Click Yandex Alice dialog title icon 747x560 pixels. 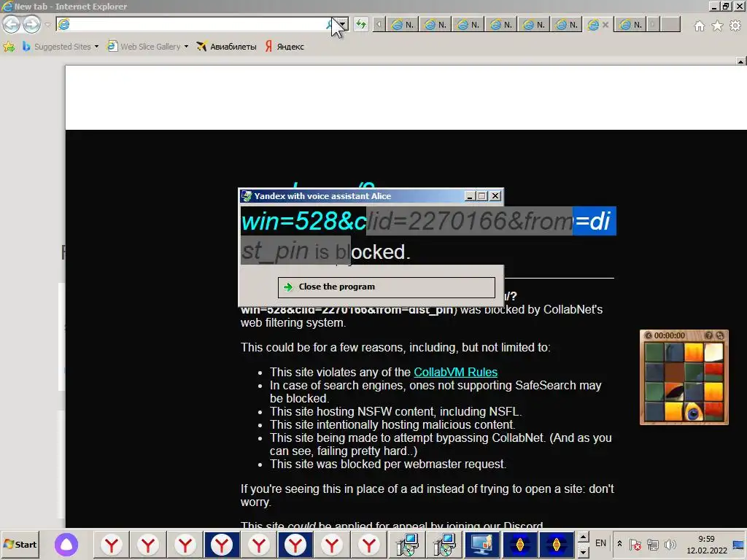(247, 195)
